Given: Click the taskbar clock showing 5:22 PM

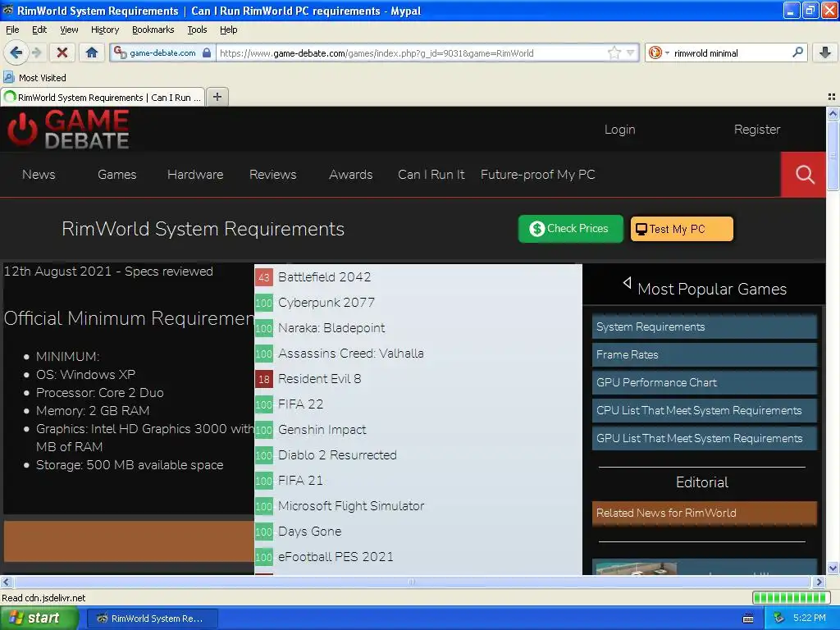Looking at the screenshot, I should click(809, 619).
